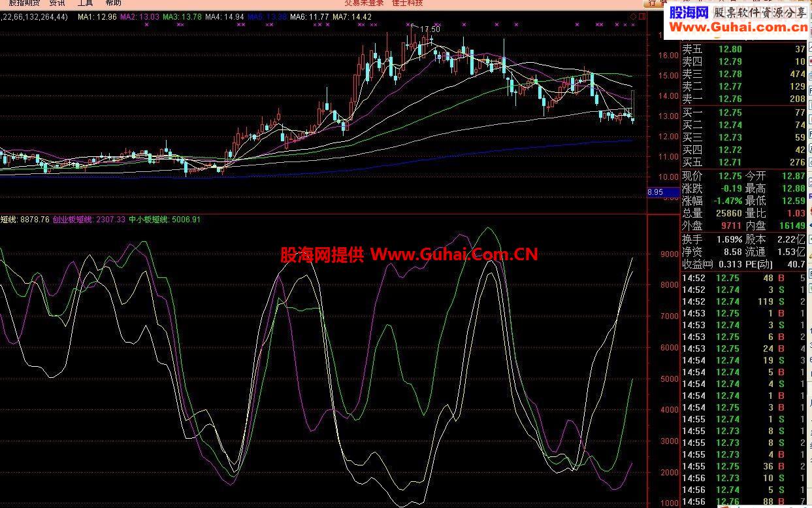Click the MA4: 14.94 indicator label
This screenshot has height=508, width=812.
point(225,17)
